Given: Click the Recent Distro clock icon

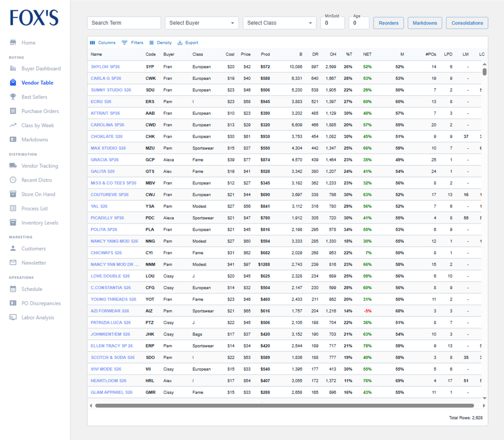Looking at the screenshot, I should click(13, 180).
